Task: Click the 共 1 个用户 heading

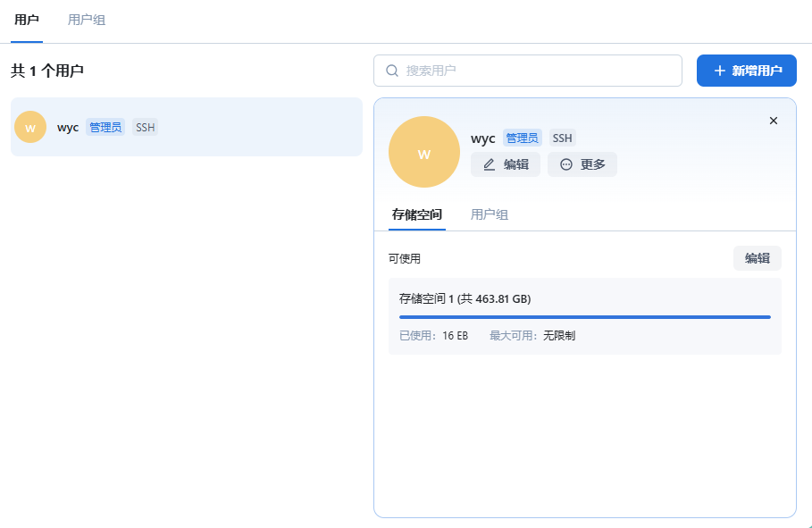Action: [47, 71]
